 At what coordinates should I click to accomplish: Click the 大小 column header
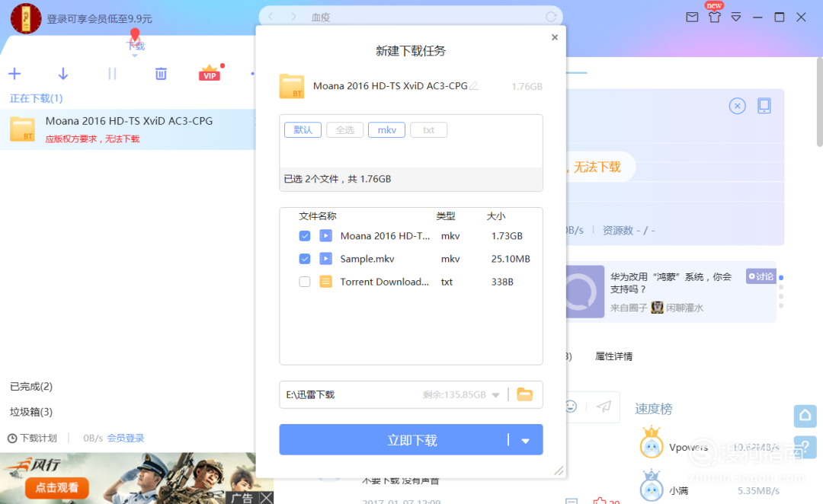point(496,216)
